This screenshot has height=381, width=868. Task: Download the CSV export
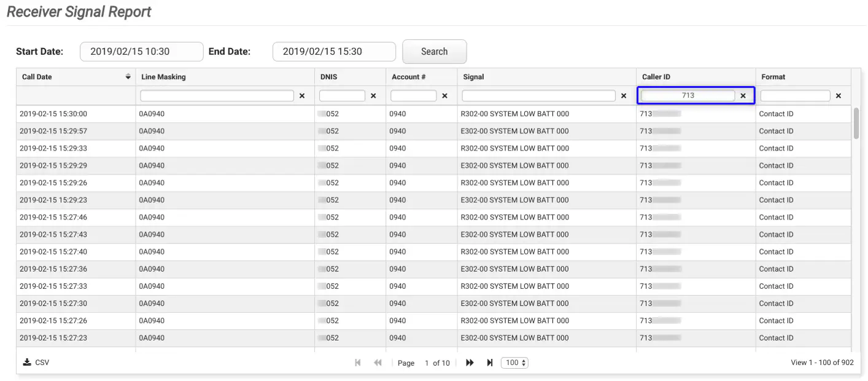point(36,363)
